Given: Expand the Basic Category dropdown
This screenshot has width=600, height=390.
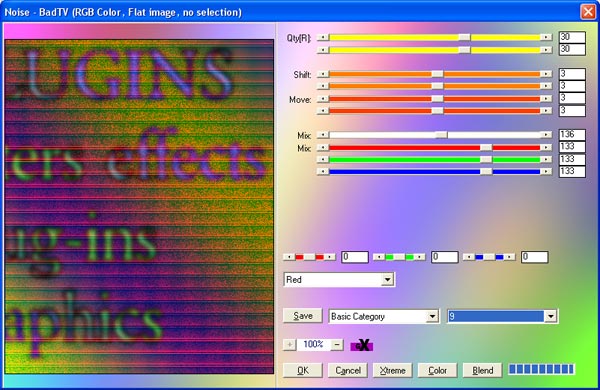Looking at the screenshot, I should click(432, 316).
